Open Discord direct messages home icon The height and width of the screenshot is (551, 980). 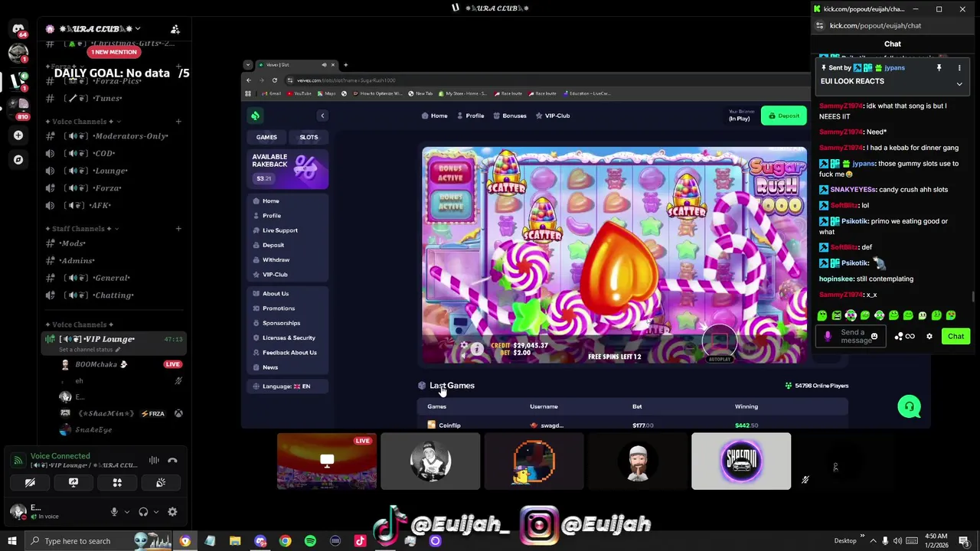pos(18,29)
